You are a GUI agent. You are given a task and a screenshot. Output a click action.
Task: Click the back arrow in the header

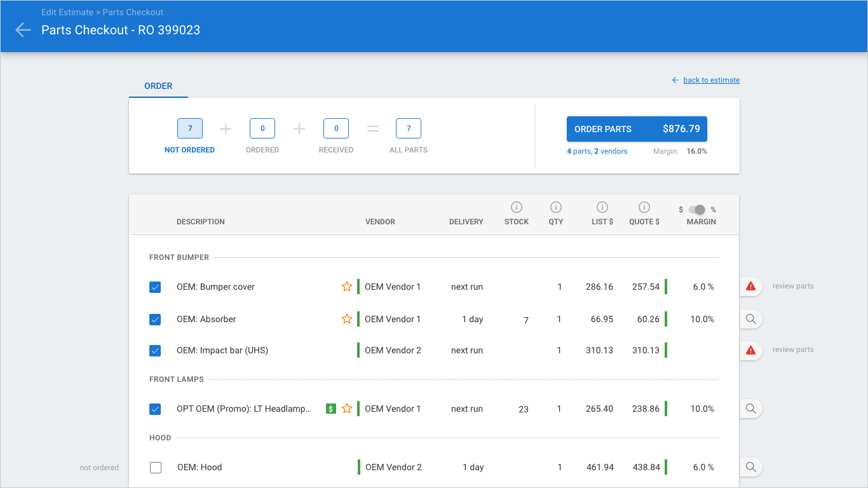(22, 29)
